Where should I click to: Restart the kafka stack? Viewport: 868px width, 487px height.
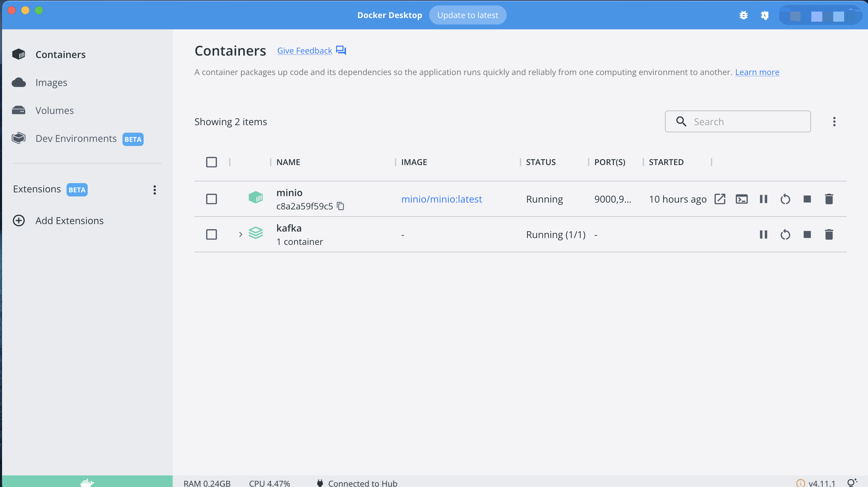785,235
